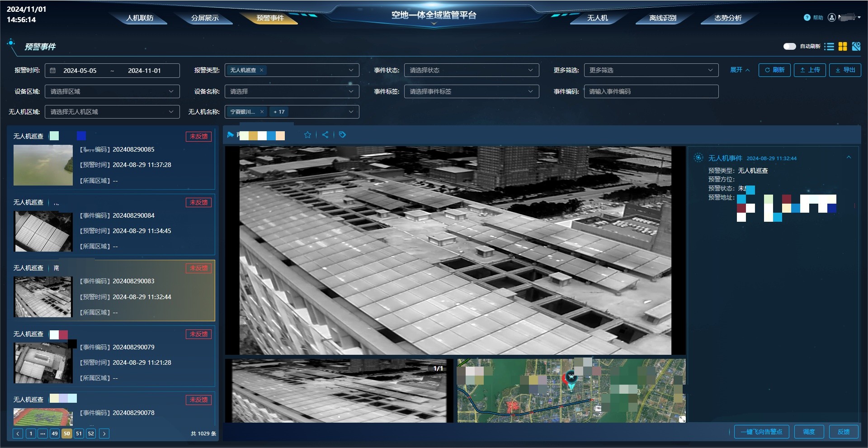Viewport: 868px width, 448px height.
Task: Switch to list view icon
Action: coord(829,46)
